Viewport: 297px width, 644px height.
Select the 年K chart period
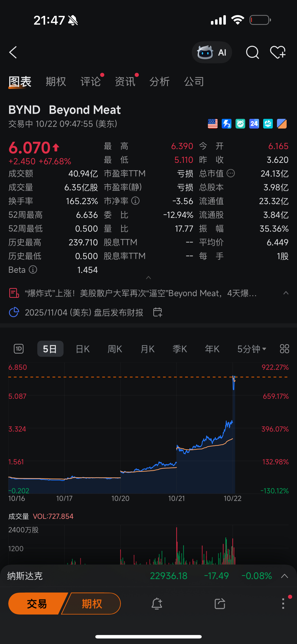point(212,349)
